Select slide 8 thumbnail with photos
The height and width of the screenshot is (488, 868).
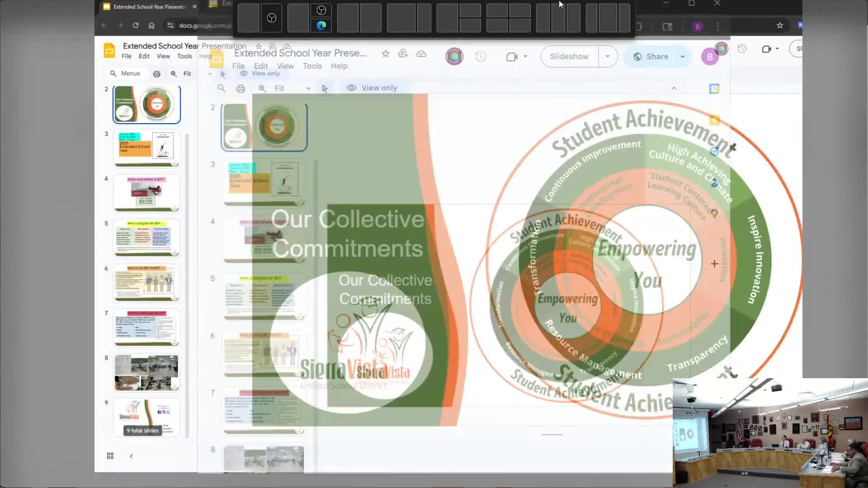click(146, 372)
